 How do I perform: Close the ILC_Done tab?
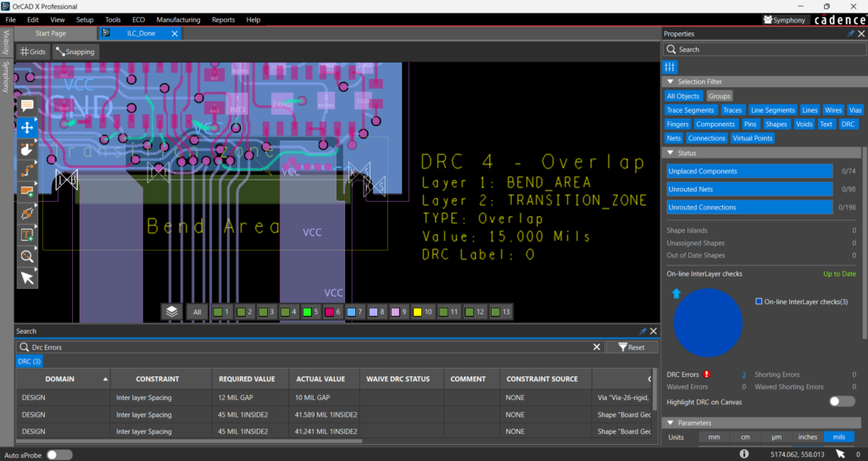coord(175,34)
